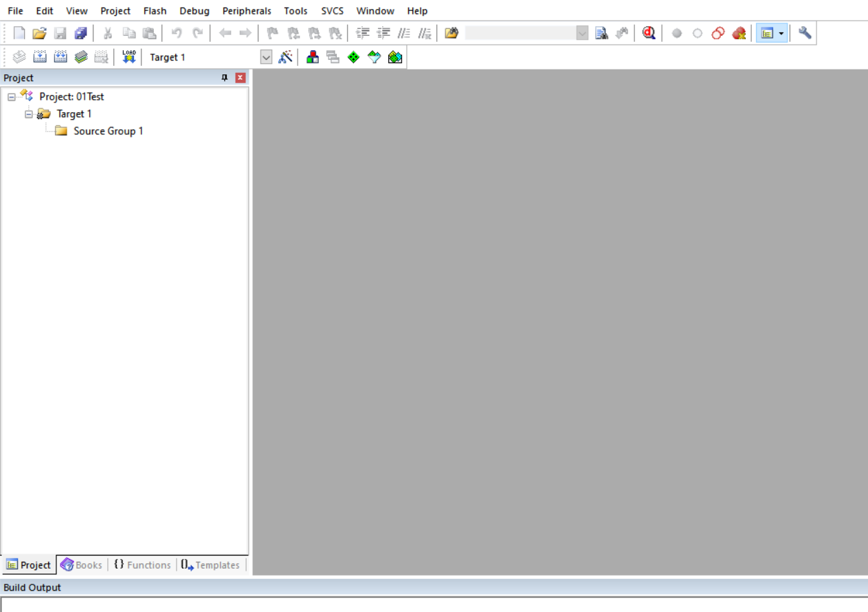Pin the Project panel with pushpin

coord(224,78)
